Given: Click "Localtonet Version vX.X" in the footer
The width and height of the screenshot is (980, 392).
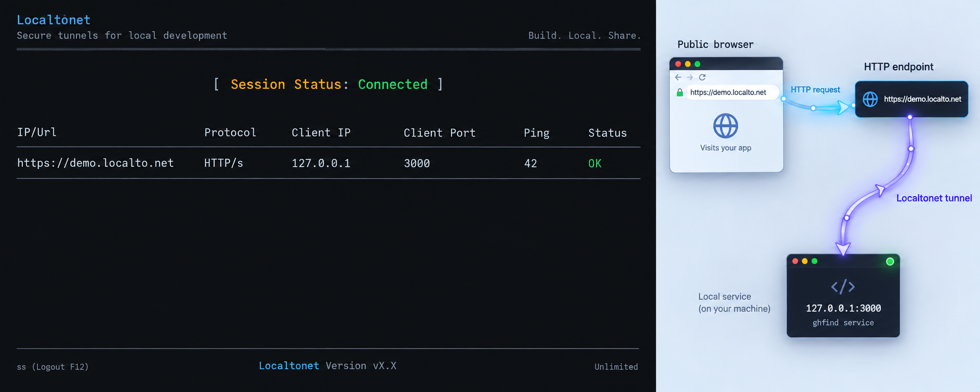Looking at the screenshot, I should point(328,366).
